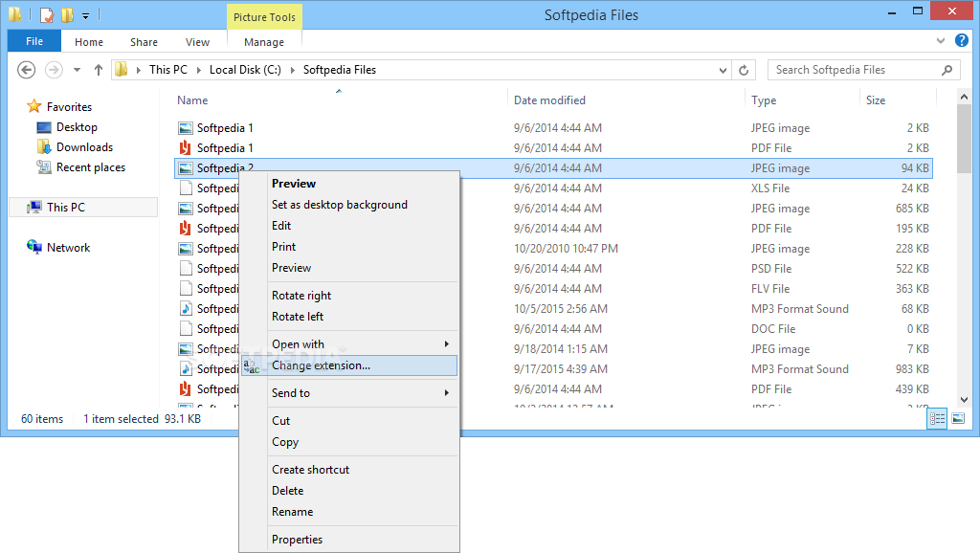Image resolution: width=980 pixels, height=553 pixels.
Task: Click the icon of the 68 KB MP3 row
Action: pos(186,309)
